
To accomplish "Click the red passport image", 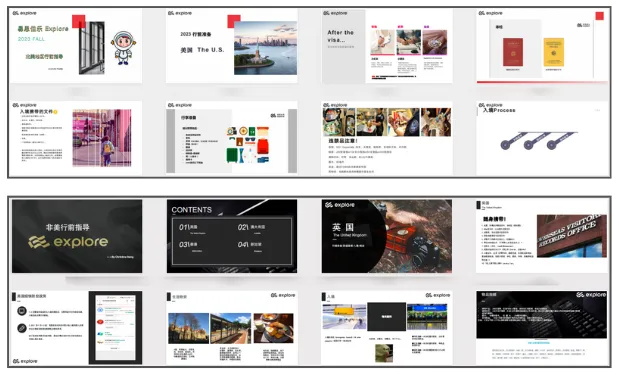I will [513, 52].
